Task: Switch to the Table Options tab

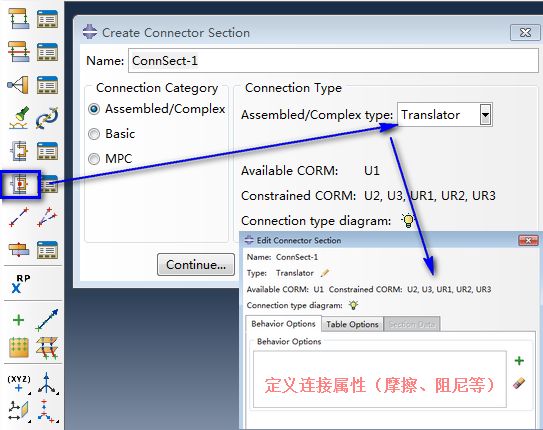Action: tap(352, 324)
